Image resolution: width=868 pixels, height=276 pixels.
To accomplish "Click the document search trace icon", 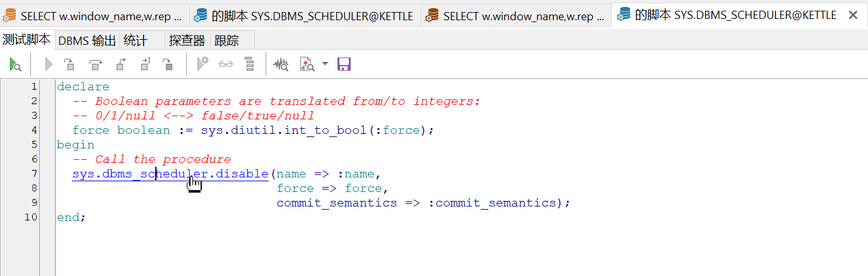I will (x=307, y=64).
